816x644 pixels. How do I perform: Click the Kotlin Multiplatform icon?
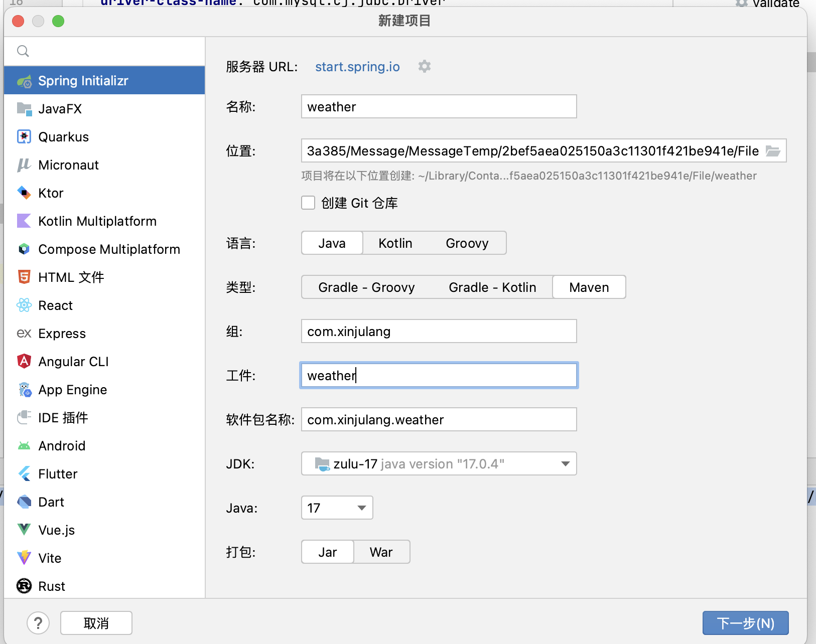(x=24, y=221)
